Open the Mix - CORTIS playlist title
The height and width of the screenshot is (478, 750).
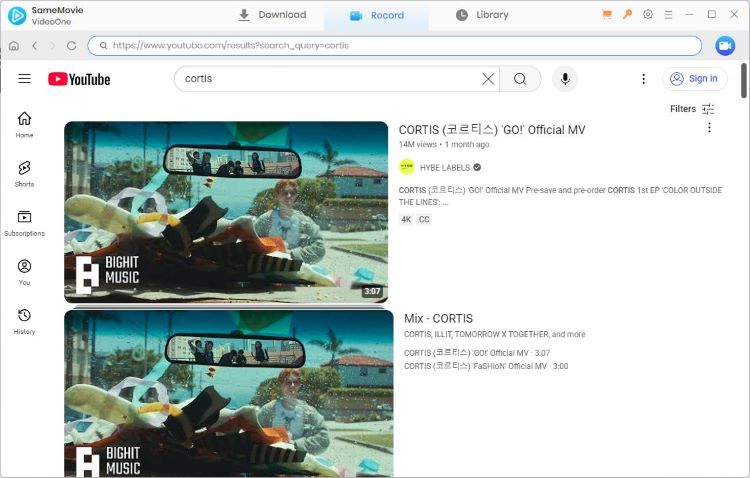point(438,319)
